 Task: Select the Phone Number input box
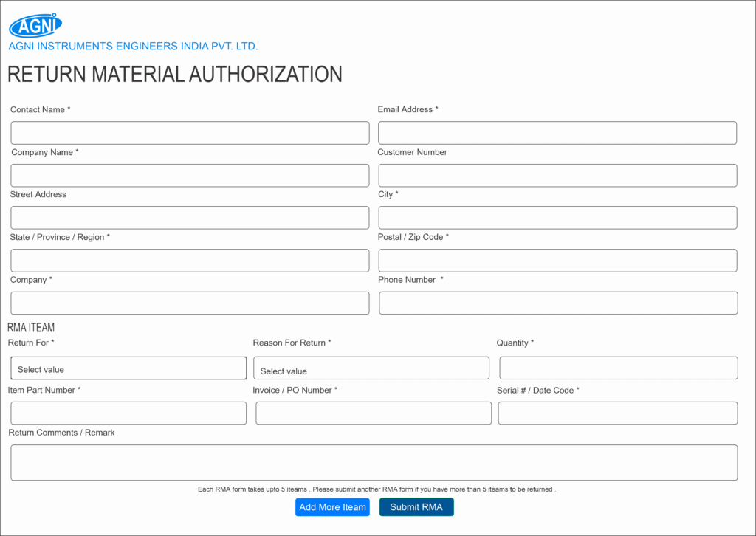(x=557, y=303)
